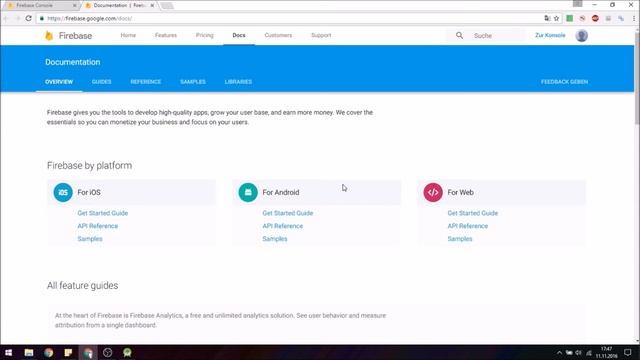640x360 pixels.
Task: Open the Docs nav item
Action: [239, 36]
